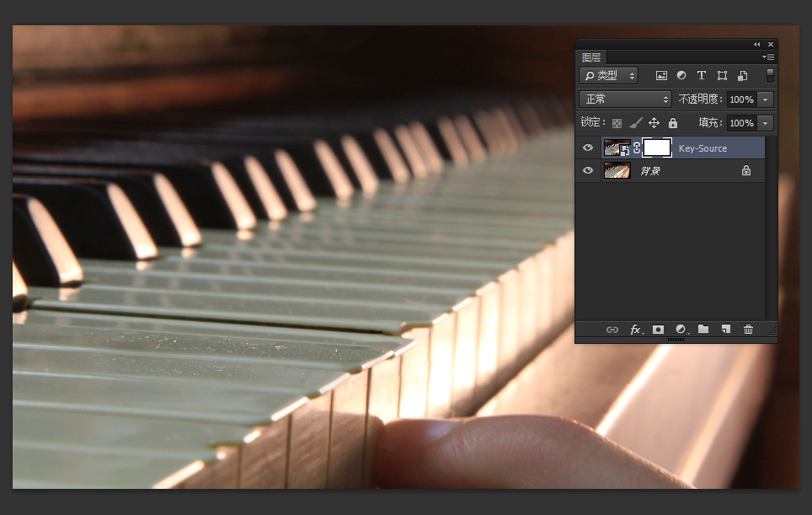Toggle lock transparent pixels
This screenshot has width=812, height=515.
pyautogui.click(x=617, y=123)
